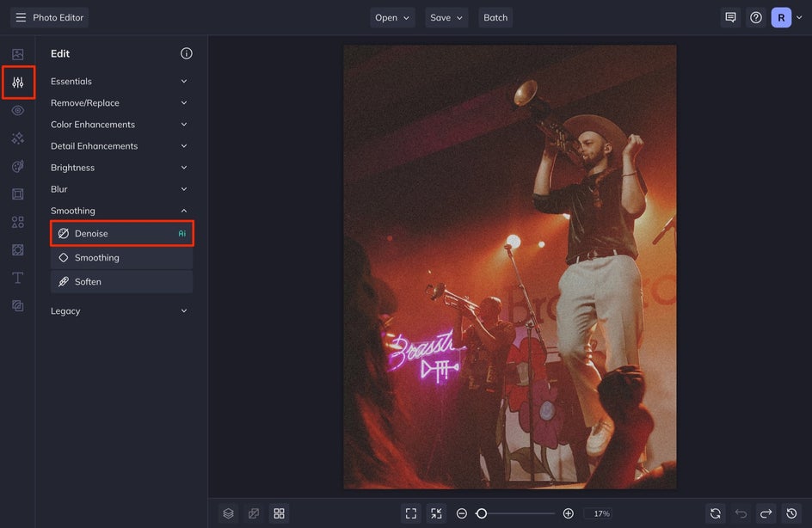This screenshot has width=812, height=528.
Task: Click the zoom slider handle
Action: click(x=482, y=513)
